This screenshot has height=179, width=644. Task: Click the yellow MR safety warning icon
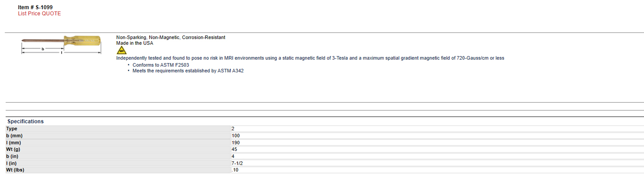tap(121, 50)
